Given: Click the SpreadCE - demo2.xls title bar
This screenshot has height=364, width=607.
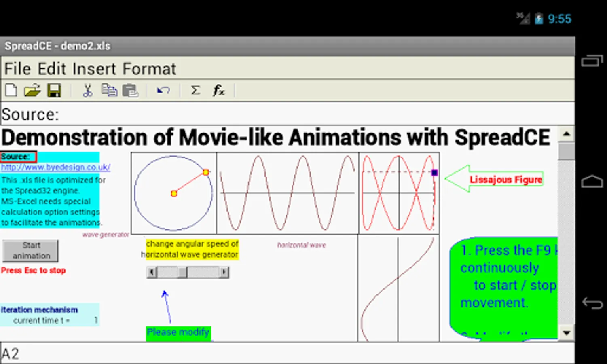Looking at the screenshot, I should click(x=287, y=46).
